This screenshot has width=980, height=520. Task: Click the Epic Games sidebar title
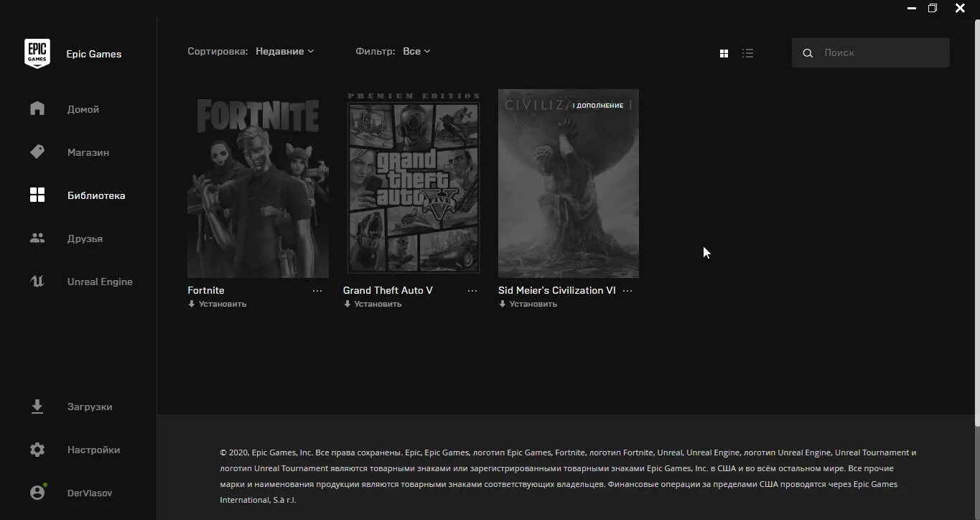94,54
